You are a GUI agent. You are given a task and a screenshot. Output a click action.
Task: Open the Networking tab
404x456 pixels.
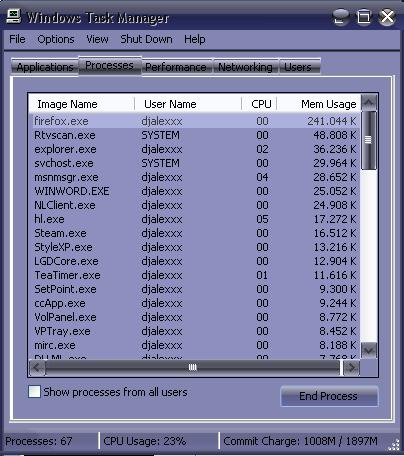click(x=245, y=67)
